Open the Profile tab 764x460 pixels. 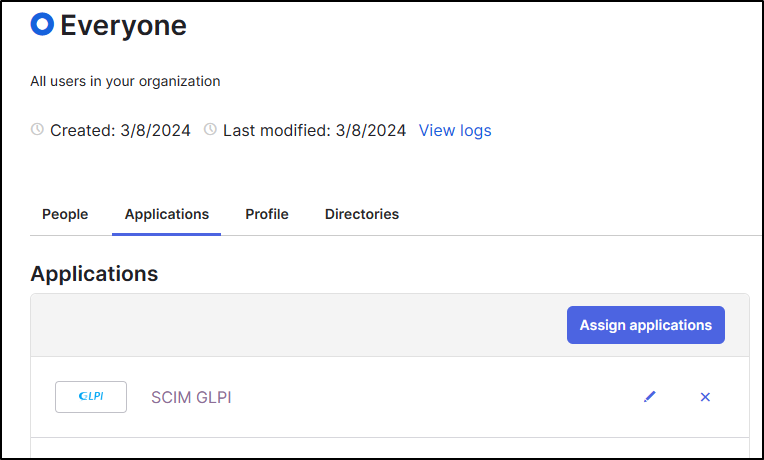[x=267, y=214]
